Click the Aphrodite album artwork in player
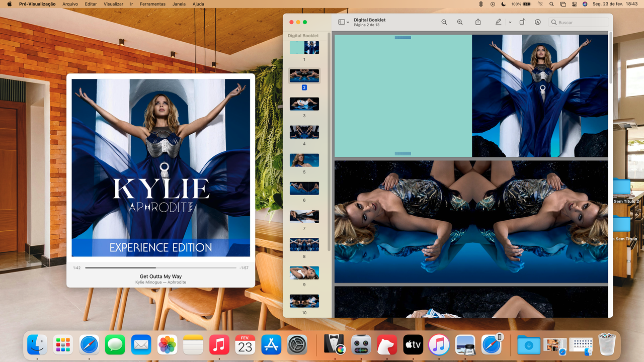Screen dimensions: 644x362 coord(161,168)
